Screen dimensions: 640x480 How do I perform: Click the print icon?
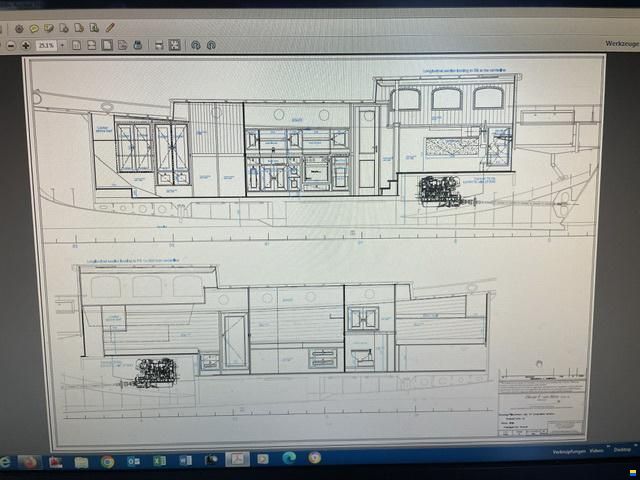(x=159, y=45)
